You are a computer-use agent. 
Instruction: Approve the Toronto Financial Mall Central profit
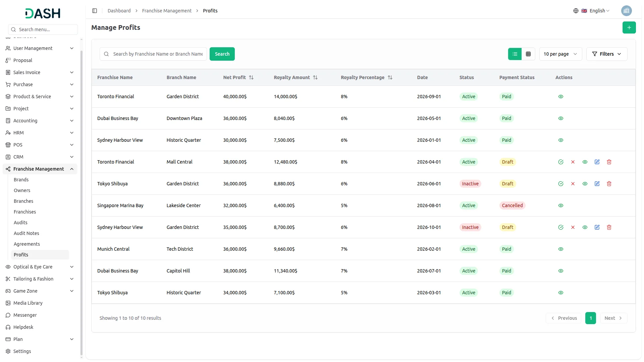click(x=560, y=162)
